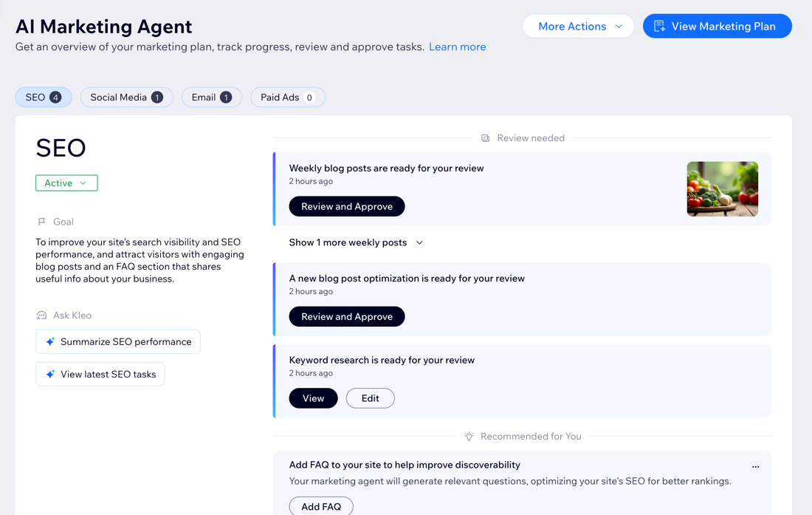Open the Paid Ads tab
This screenshot has height=515, width=812.
[x=287, y=98]
